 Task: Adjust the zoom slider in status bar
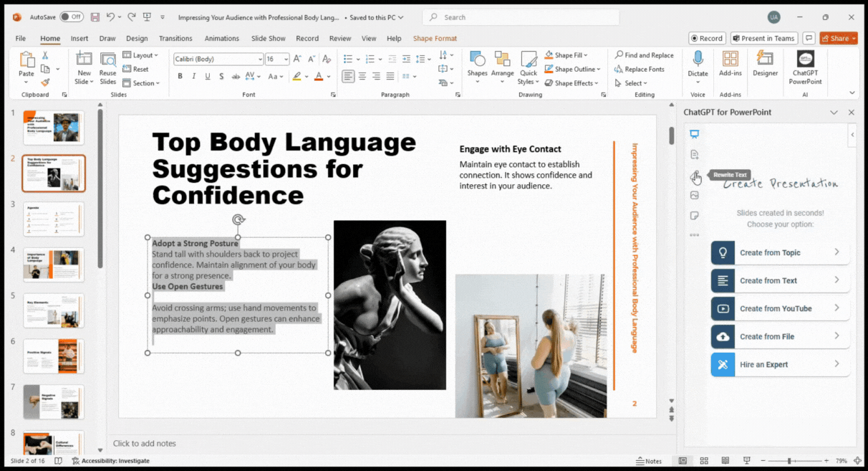pyautogui.click(x=790, y=461)
